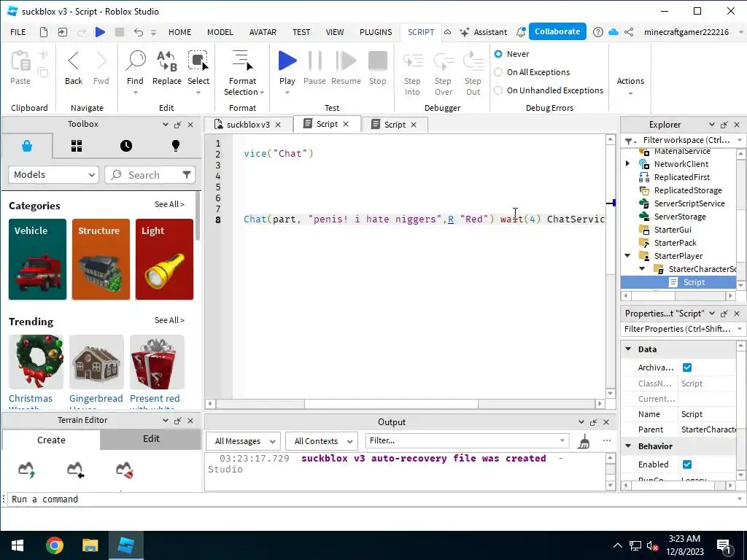The width and height of the screenshot is (747, 560).
Task: Collapse the StarterPlayer tree node
Action: [x=627, y=256]
